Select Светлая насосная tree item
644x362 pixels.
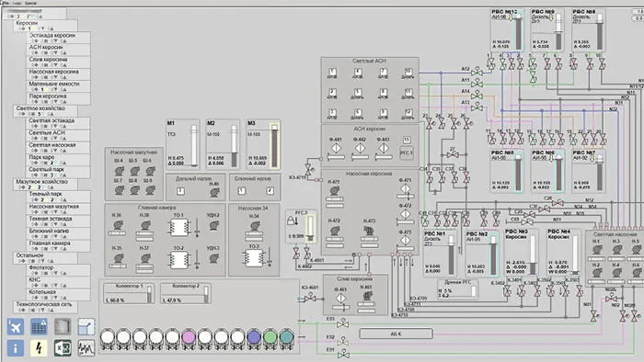pyautogui.click(x=59, y=147)
